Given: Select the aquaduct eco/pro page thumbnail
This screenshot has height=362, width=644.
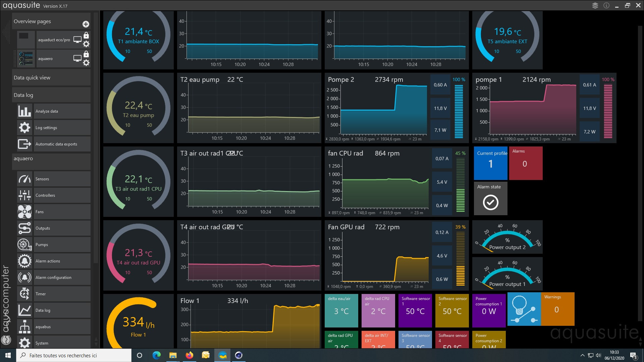Looking at the screenshot, I should [26, 40].
